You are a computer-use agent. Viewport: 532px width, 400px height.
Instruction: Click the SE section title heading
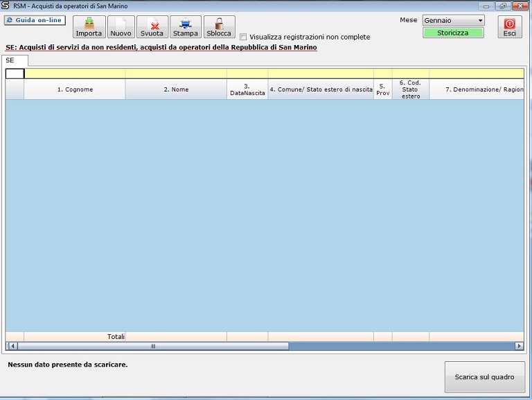[x=161, y=47]
